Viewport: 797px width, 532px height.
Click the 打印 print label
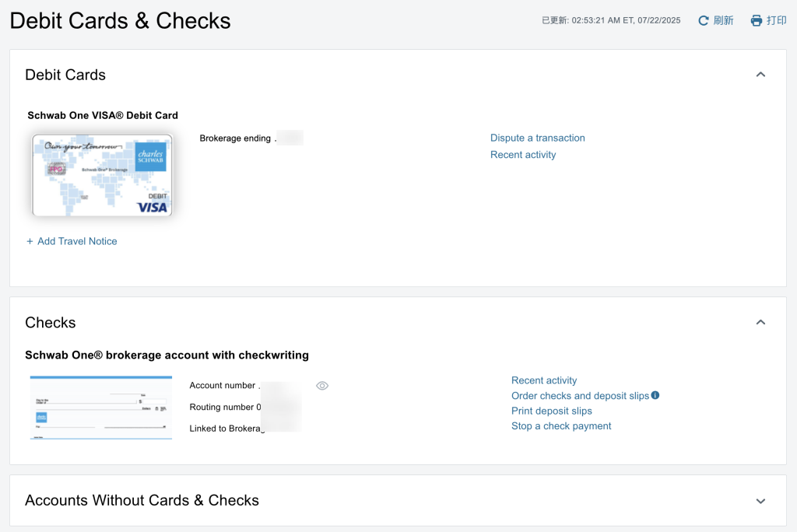pos(777,20)
